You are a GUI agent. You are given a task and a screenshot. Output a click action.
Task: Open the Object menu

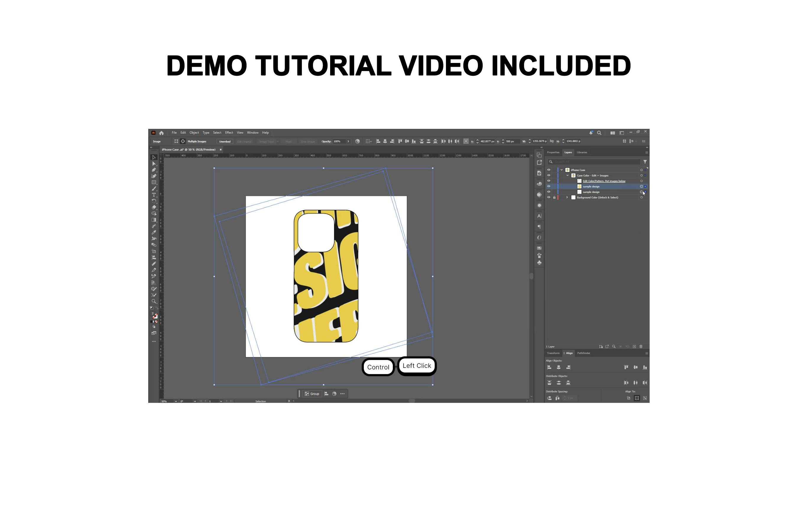[194, 133]
